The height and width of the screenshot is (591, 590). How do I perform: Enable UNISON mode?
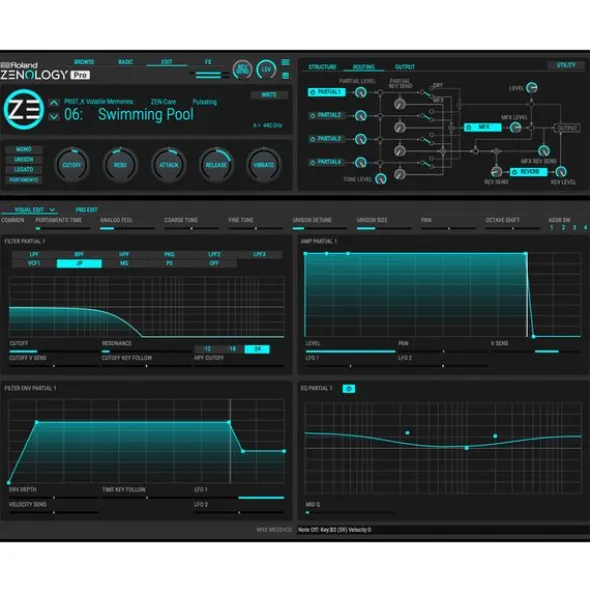click(x=24, y=159)
